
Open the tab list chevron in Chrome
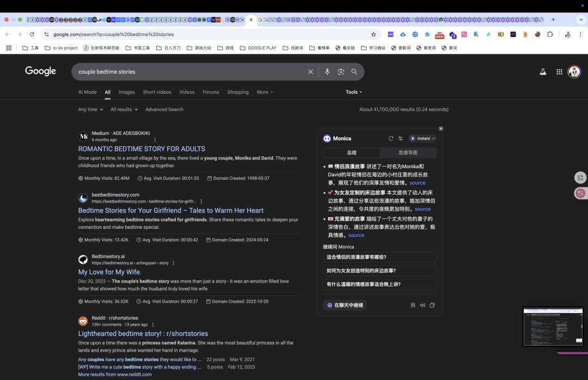581,20
